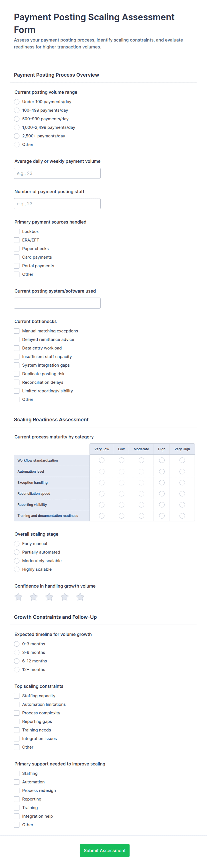Rate confidence with the second star
The height and width of the screenshot is (868, 207).
(x=34, y=597)
